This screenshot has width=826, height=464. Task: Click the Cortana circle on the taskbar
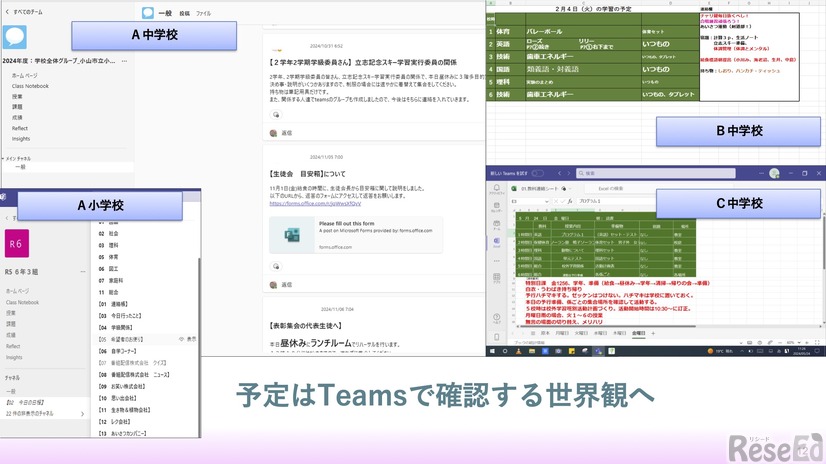point(505,351)
